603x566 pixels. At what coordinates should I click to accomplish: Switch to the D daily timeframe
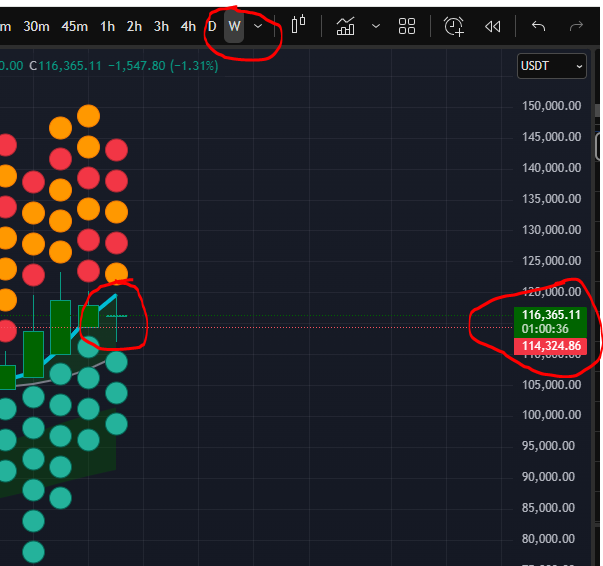coord(212,27)
